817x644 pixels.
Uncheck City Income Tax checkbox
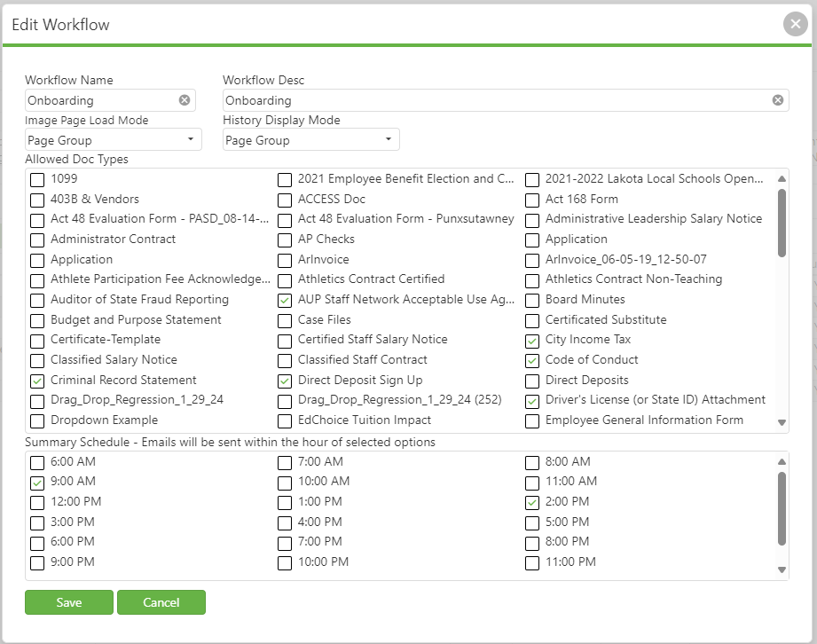532,342
